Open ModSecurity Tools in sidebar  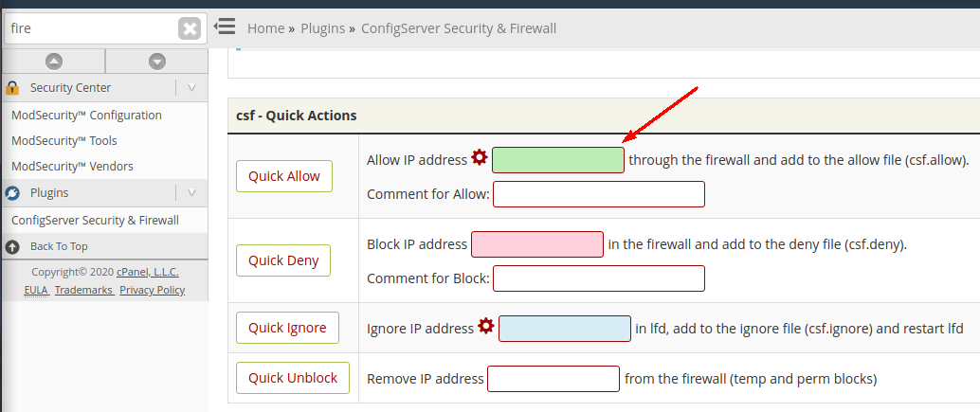point(64,141)
